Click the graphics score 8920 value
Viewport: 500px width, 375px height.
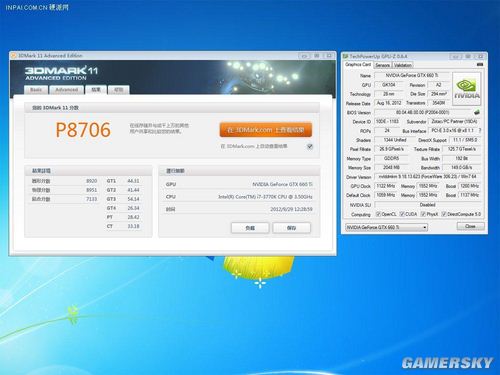click(x=92, y=181)
